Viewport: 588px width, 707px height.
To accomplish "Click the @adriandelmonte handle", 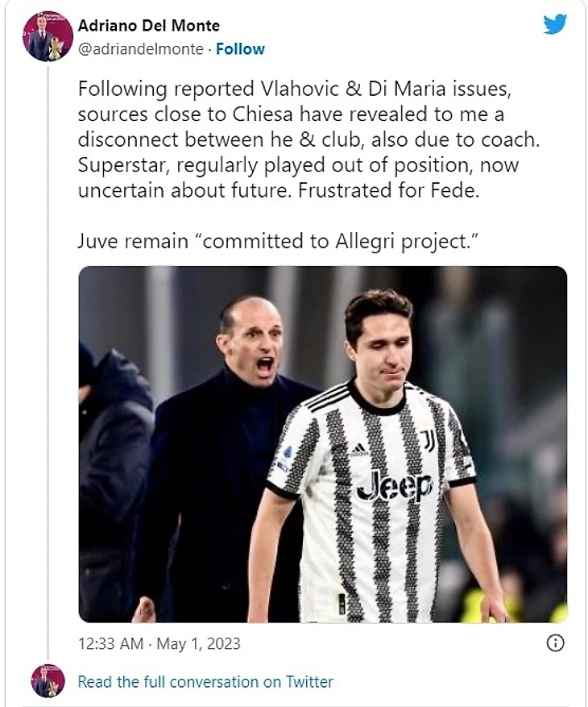I will pos(140,49).
